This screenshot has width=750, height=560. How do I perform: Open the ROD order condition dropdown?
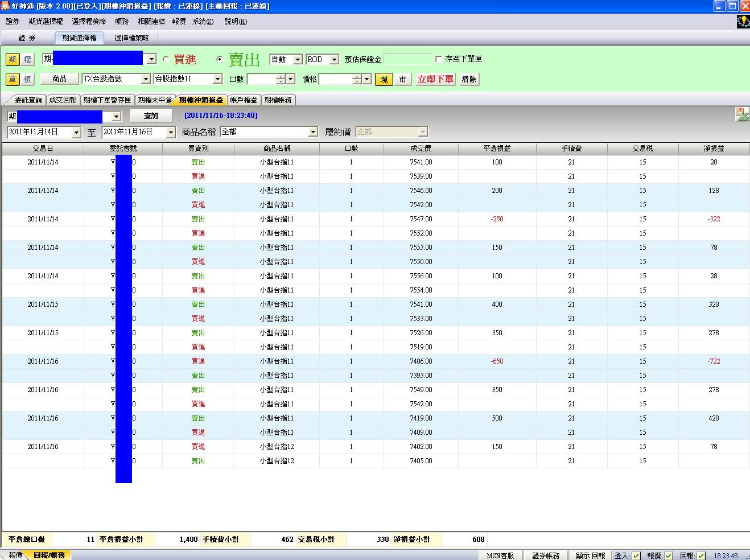pyautogui.click(x=334, y=59)
